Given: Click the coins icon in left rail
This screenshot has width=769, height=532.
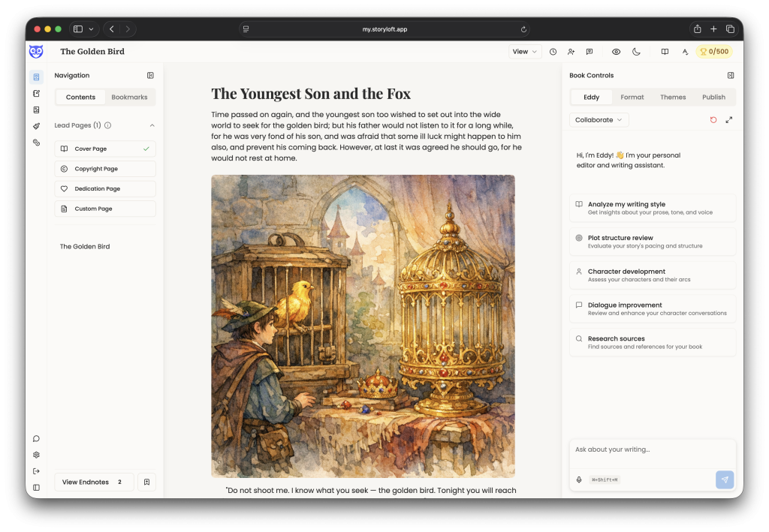Looking at the screenshot, I should click(36, 143).
